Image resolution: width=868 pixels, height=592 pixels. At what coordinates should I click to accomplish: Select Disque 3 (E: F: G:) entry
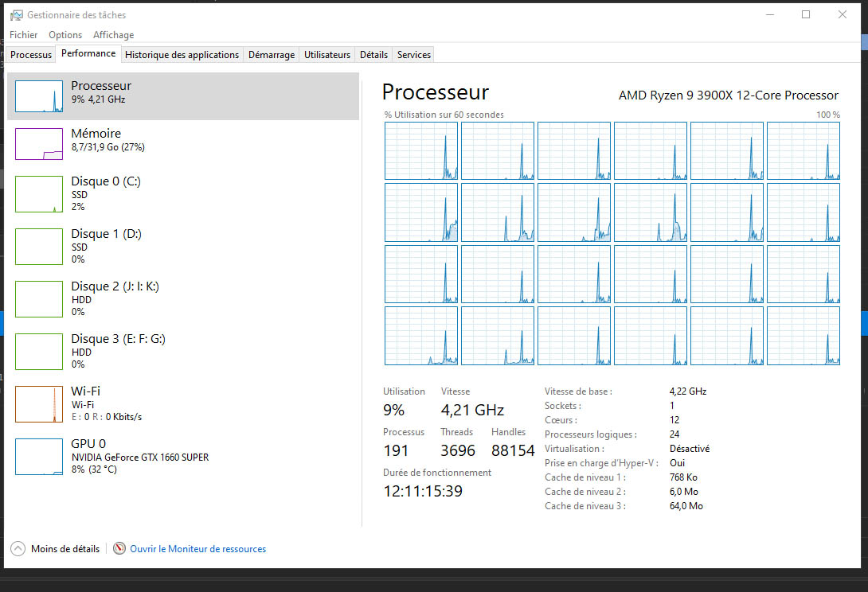(118, 351)
